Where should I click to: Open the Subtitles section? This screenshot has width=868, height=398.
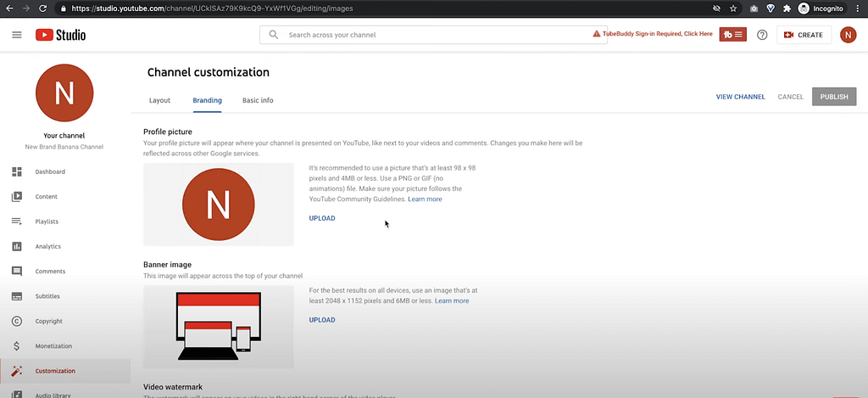pos(47,296)
